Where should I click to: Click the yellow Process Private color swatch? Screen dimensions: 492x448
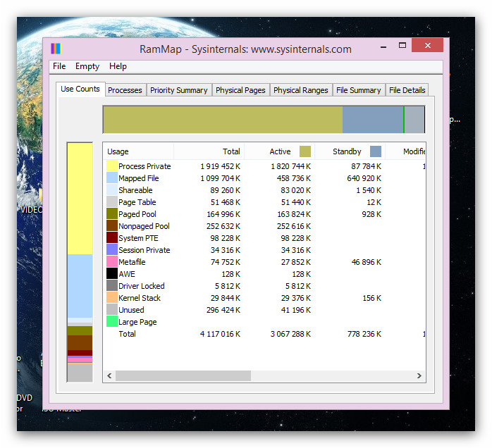coord(112,166)
